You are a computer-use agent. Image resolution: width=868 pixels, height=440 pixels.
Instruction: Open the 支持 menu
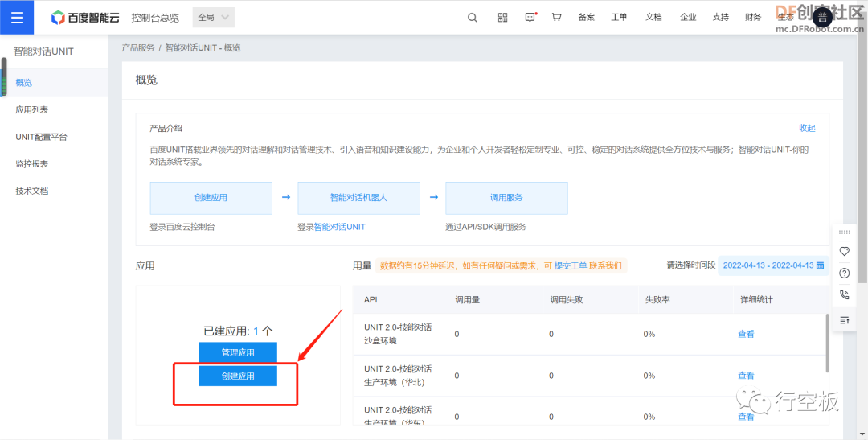[721, 17]
